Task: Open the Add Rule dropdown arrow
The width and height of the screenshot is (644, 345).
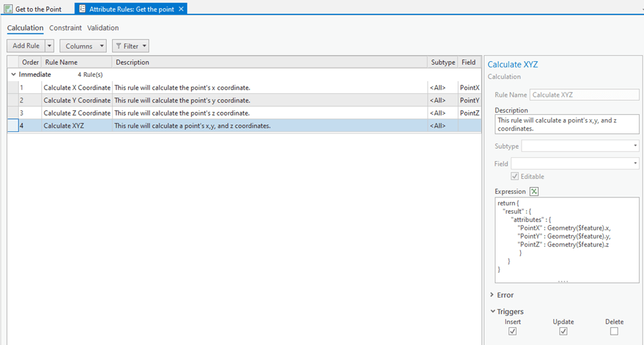Action: click(49, 46)
